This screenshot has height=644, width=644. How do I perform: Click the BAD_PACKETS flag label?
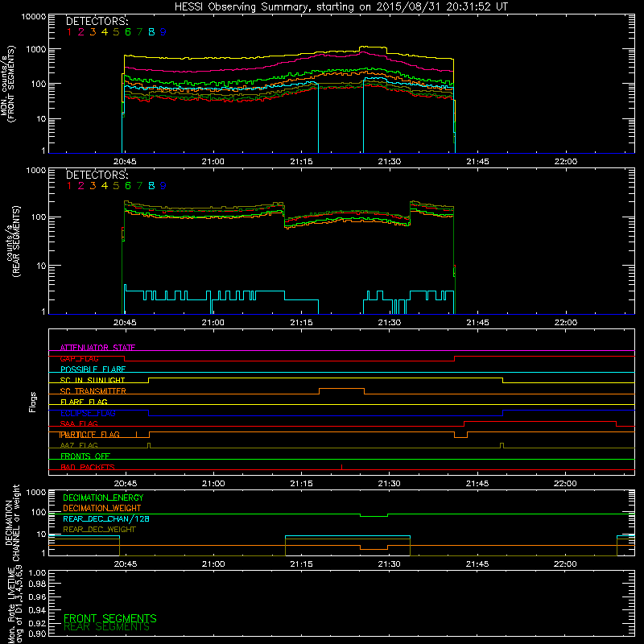coord(88,467)
